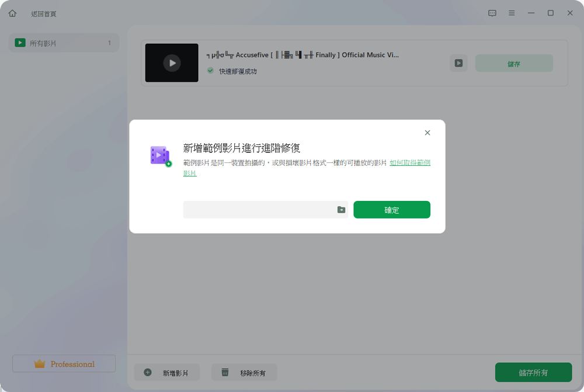Click the 返回首頁 text label
The image size is (584, 392).
44,13
